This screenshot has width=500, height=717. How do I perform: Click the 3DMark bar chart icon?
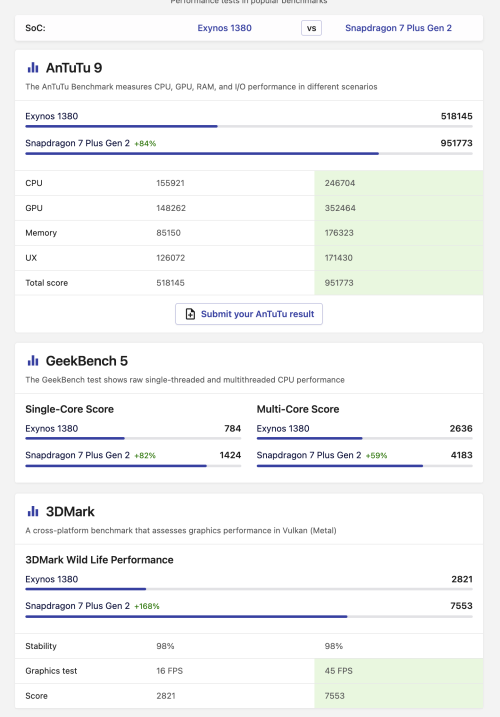(x=33, y=511)
